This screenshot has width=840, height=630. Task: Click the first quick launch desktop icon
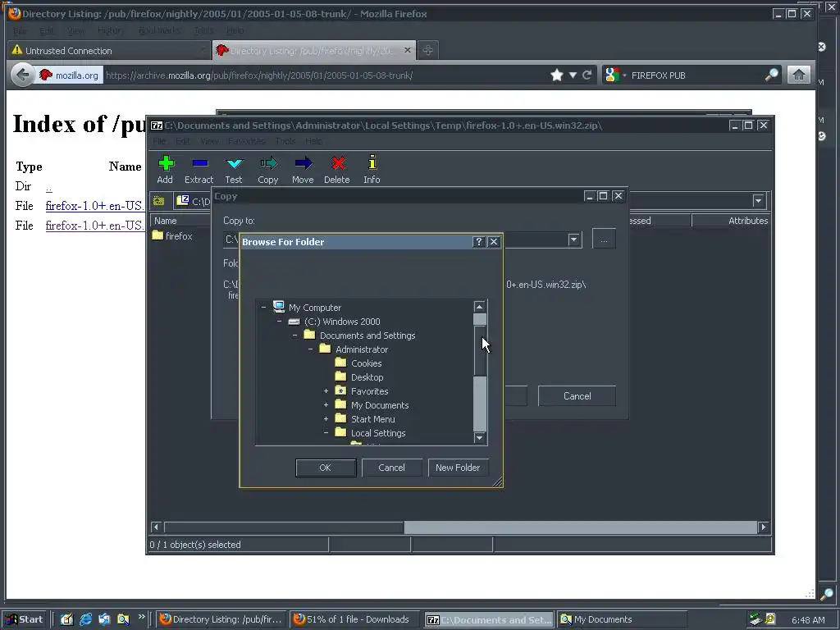click(67, 619)
